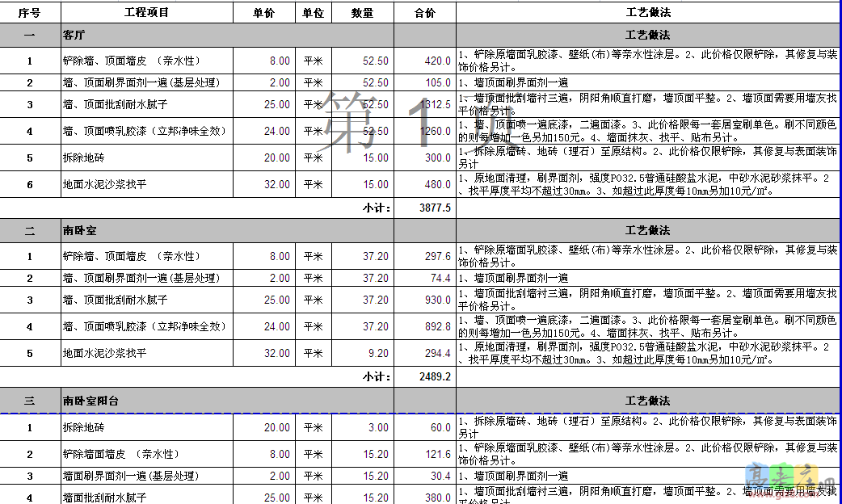This screenshot has width=842, height=504.
Task: Click the 墙面批刮耐水腻子 item cell
Action: [146, 498]
